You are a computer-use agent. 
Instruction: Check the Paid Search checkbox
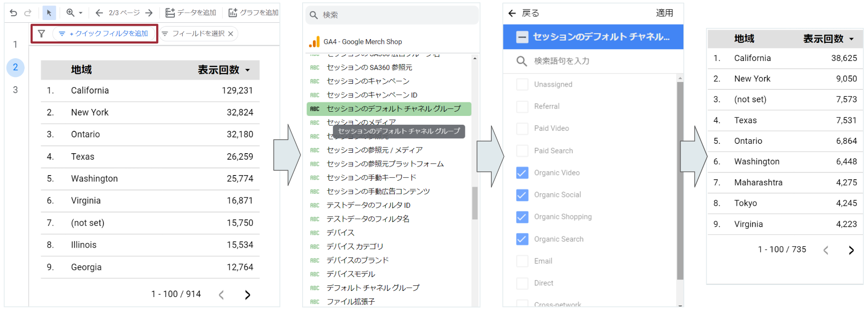pyautogui.click(x=522, y=151)
